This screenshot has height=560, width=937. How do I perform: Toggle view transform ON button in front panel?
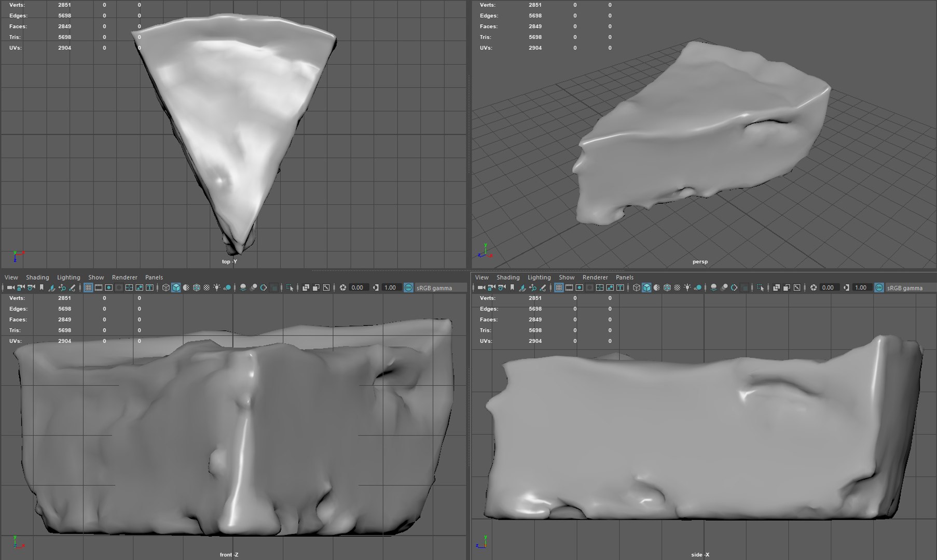coord(408,288)
